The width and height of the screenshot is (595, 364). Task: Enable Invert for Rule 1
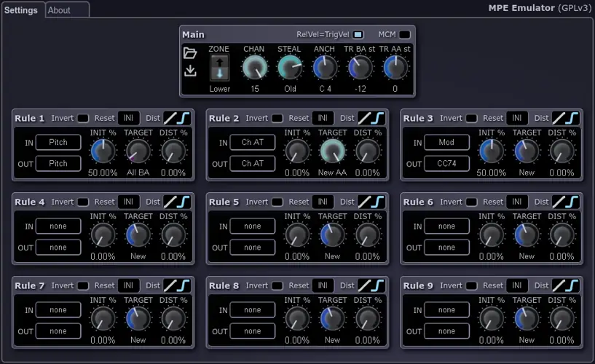pyautogui.click(x=83, y=118)
